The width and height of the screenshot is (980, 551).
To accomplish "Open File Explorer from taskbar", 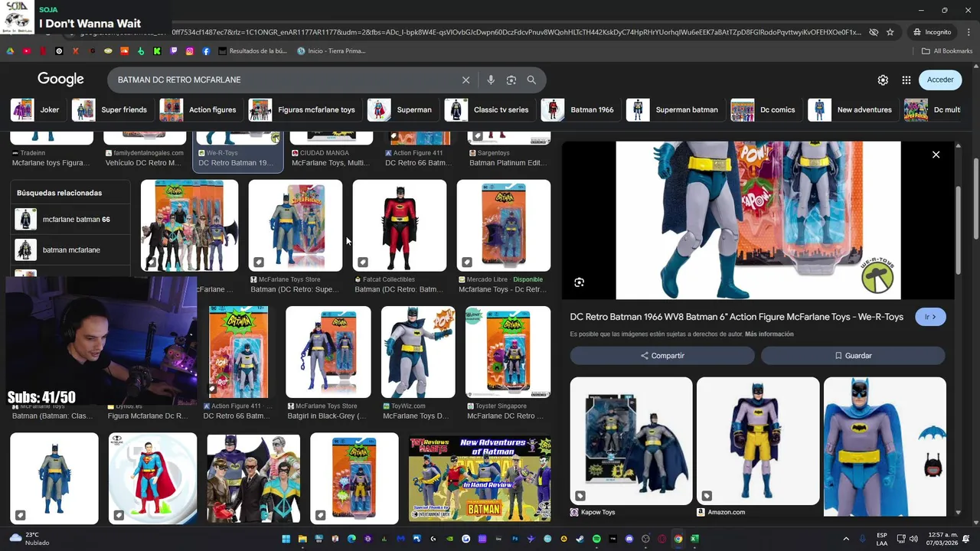I will tap(302, 539).
